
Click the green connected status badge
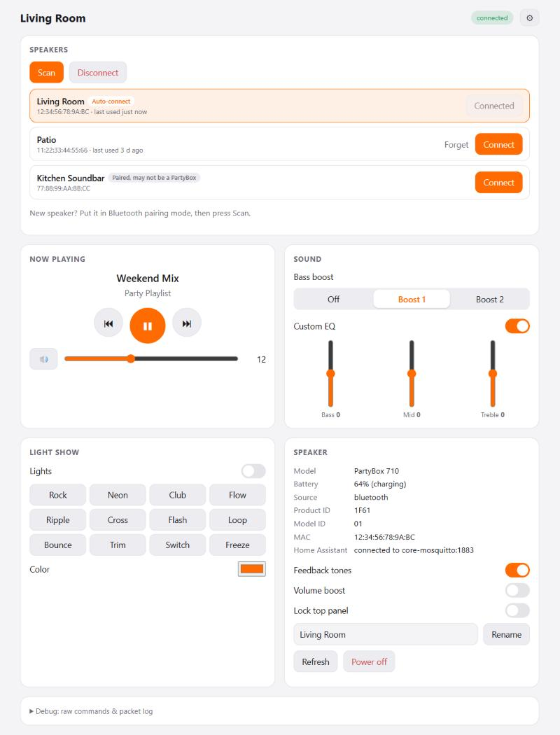[492, 17]
